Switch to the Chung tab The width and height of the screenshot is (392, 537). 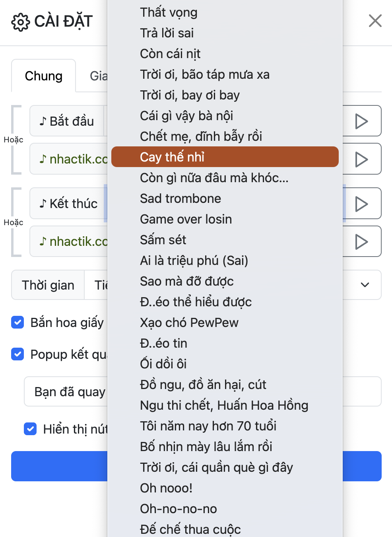pyautogui.click(x=43, y=76)
